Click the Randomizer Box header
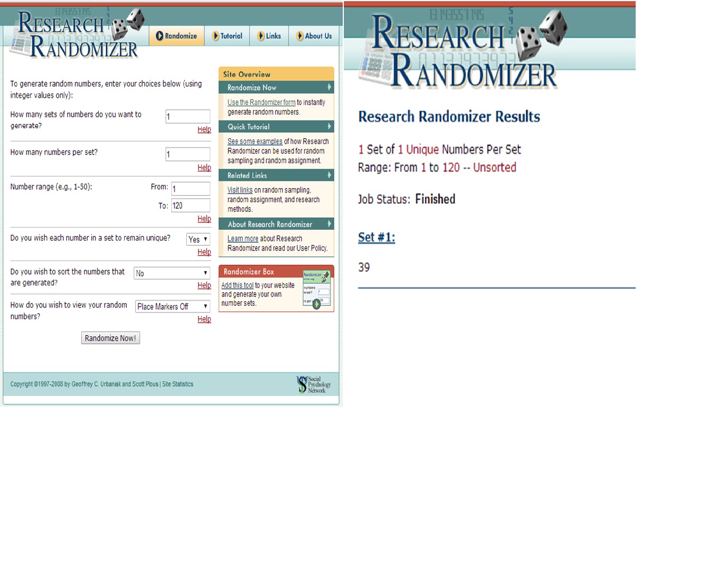The height and width of the screenshot is (564, 728). coord(276,271)
